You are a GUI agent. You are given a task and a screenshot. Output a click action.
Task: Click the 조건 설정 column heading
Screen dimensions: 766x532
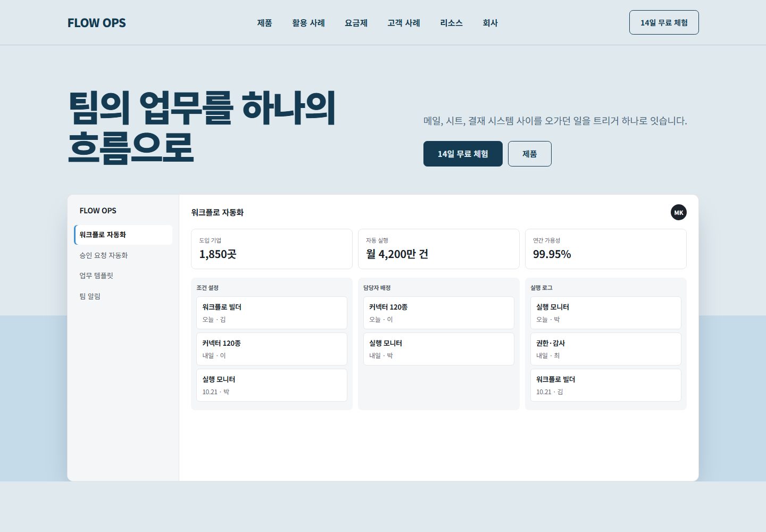[x=207, y=288]
